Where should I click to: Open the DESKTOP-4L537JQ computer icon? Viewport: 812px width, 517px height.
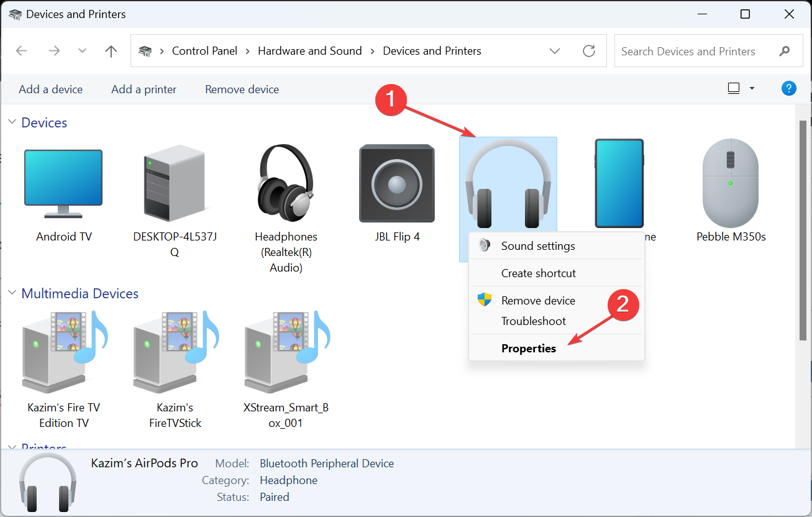tap(175, 182)
